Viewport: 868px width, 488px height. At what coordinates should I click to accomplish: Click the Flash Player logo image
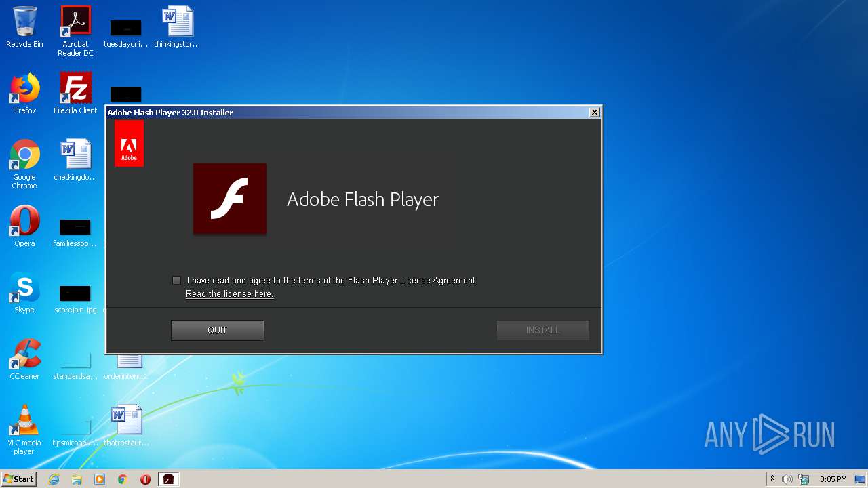[230, 199]
